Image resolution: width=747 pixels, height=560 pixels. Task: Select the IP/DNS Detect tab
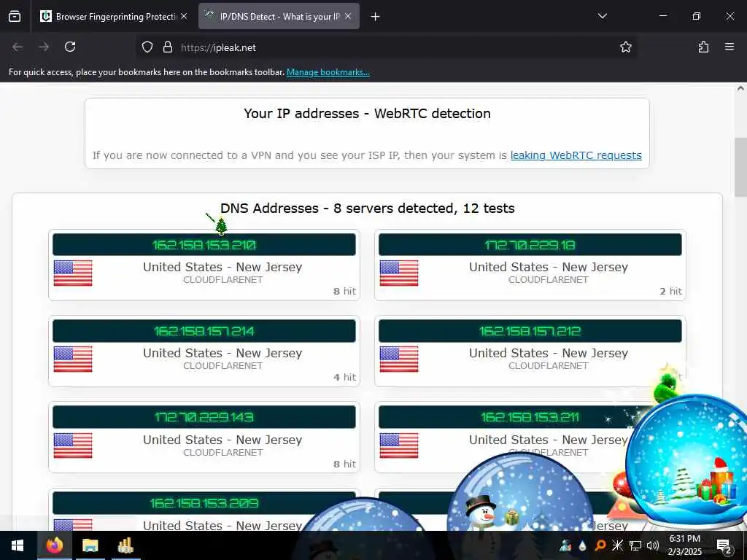click(x=279, y=16)
